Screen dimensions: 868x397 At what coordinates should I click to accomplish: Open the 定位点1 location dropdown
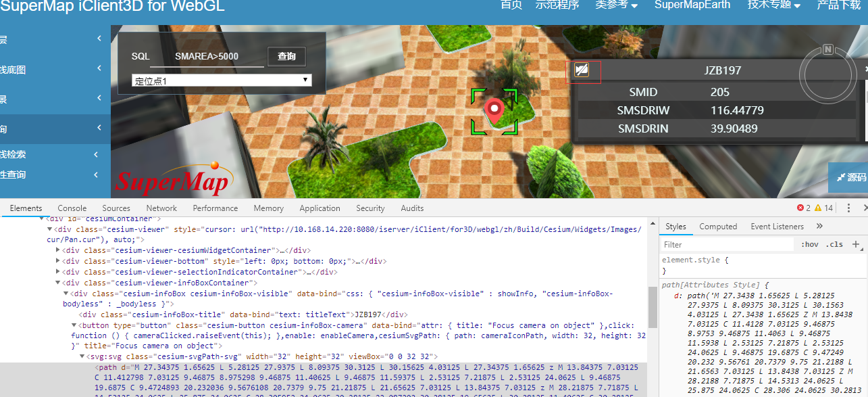click(222, 80)
